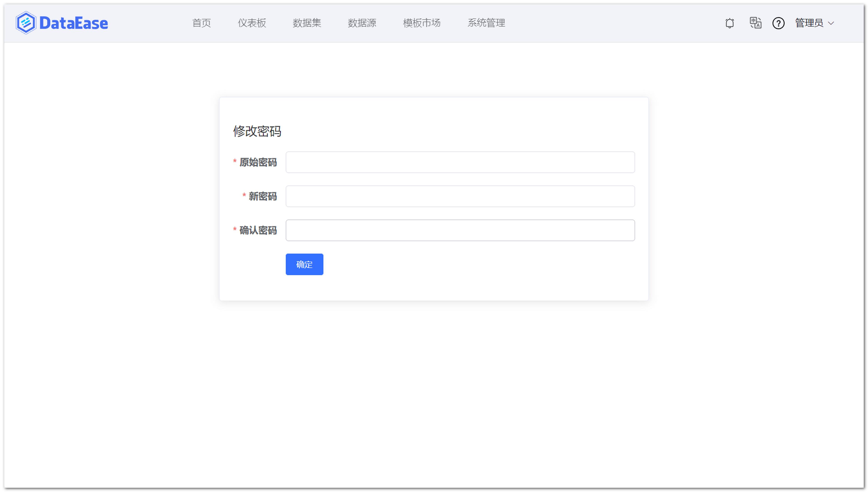The image size is (868, 492).
Task: Open the 数据集 navigation tab
Action: pyautogui.click(x=307, y=23)
